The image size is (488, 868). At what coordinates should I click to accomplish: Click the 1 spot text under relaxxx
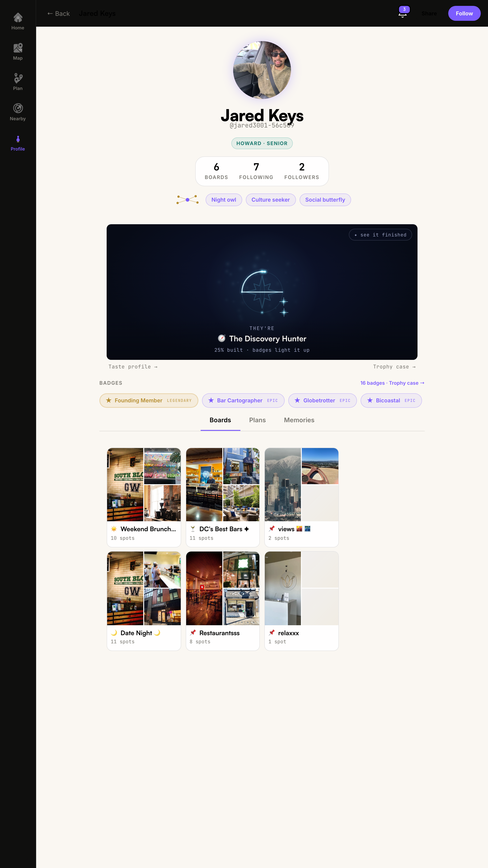(x=277, y=642)
